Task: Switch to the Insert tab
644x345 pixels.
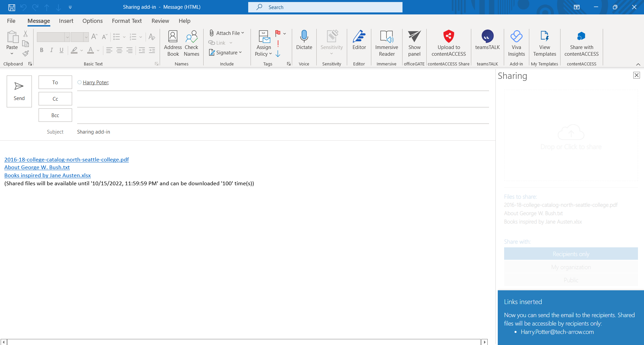Action: point(66,21)
